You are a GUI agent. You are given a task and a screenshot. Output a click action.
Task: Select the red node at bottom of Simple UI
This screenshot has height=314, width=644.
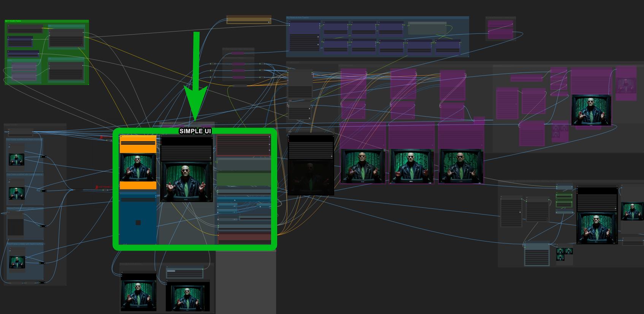(244, 238)
